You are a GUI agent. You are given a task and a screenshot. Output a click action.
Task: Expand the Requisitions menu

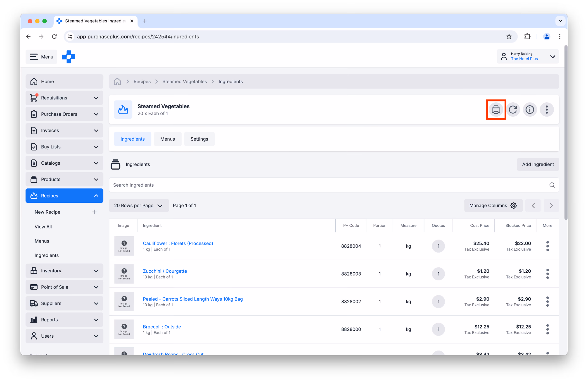64,98
